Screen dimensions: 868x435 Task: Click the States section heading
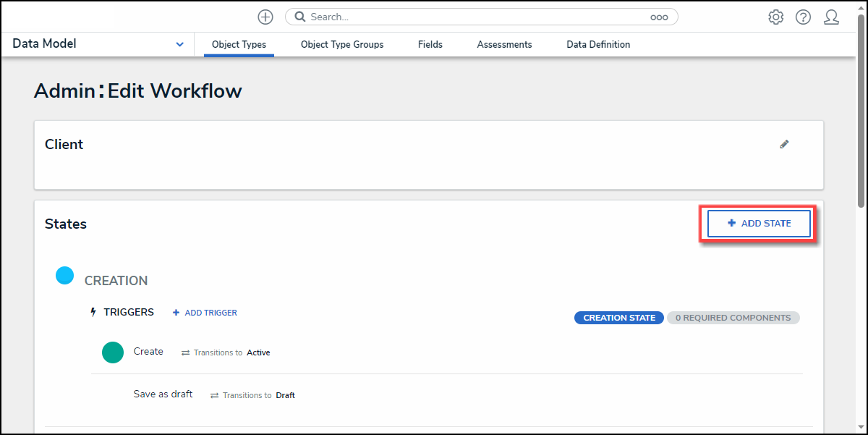tap(66, 224)
